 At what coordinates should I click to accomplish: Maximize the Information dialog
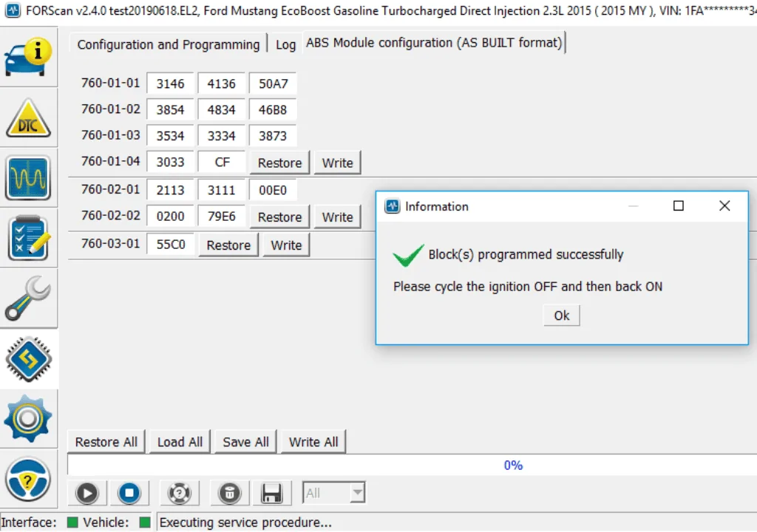[679, 206]
